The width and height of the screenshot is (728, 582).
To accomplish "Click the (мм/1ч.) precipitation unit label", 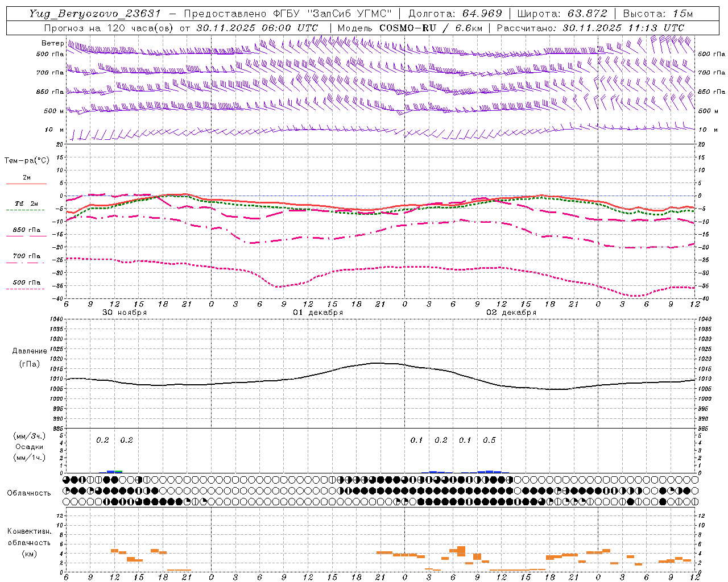I will point(30,458).
